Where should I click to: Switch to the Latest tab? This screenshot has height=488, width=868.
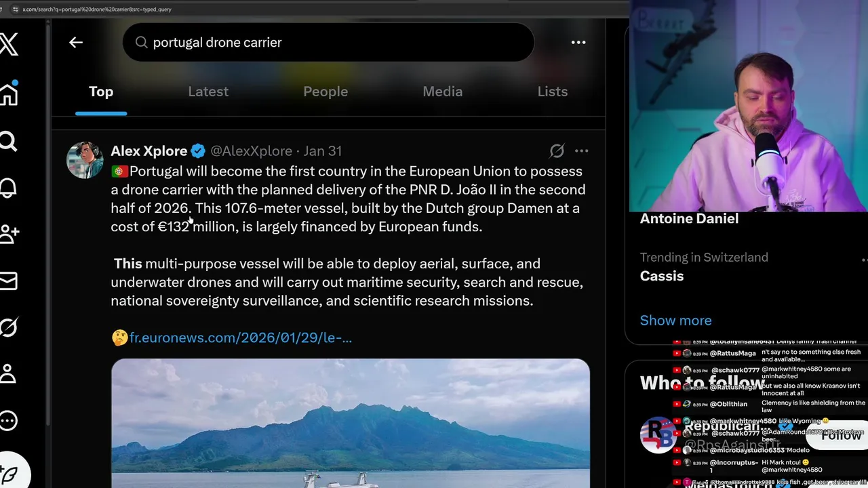[x=208, y=91]
